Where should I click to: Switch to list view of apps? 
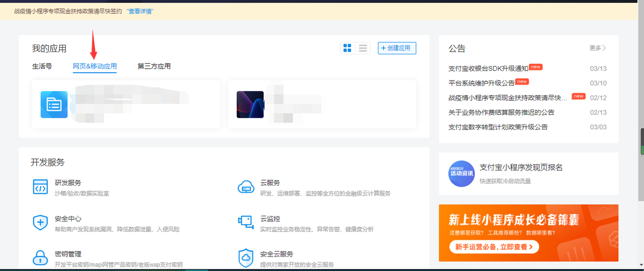[x=363, y=48]
